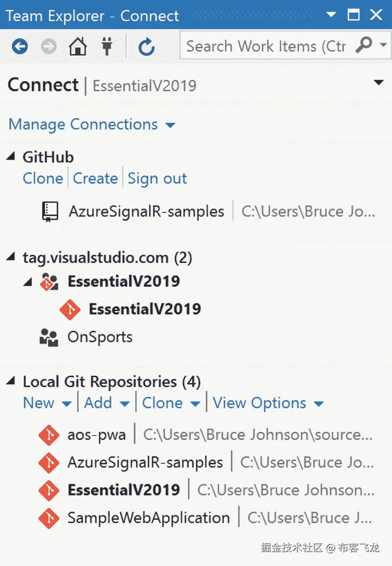This screenshot has height=566, width=392.
Task: Collapse the EssentialV2019 team project node
Action: coord(28,282)
